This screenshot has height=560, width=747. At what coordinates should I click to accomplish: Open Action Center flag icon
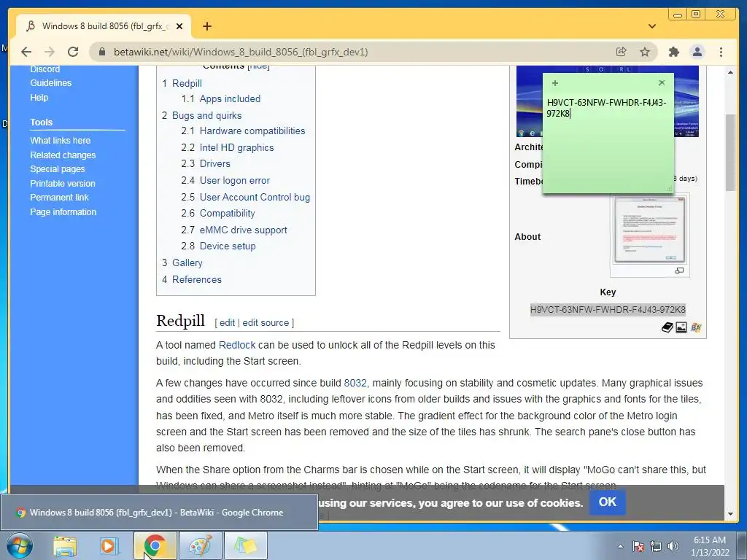638,546
